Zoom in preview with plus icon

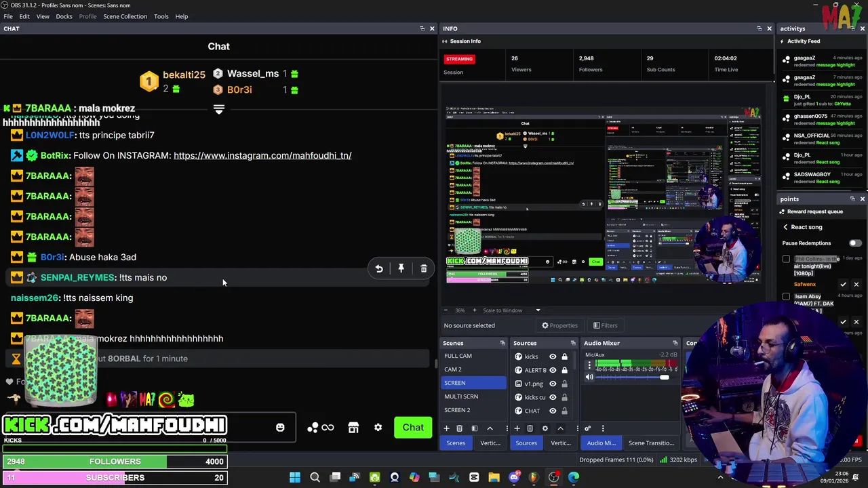pyautogui.click(x=474, y=310)
